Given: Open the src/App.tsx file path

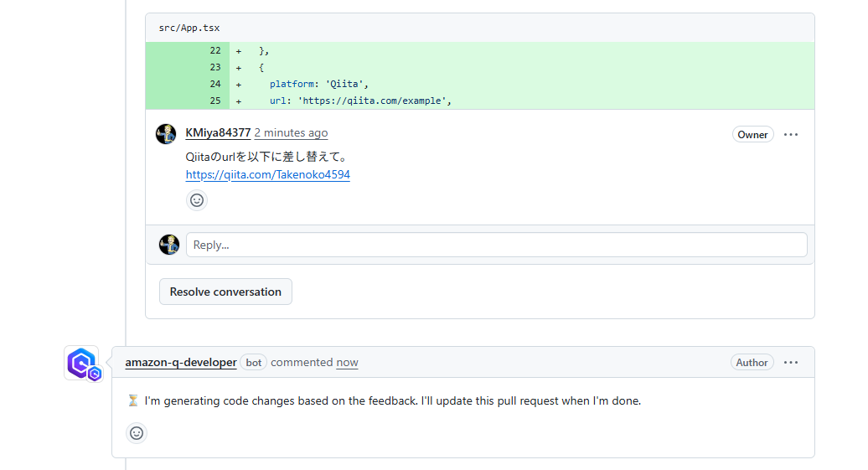Looking at the screenshot, I should 189,28.
